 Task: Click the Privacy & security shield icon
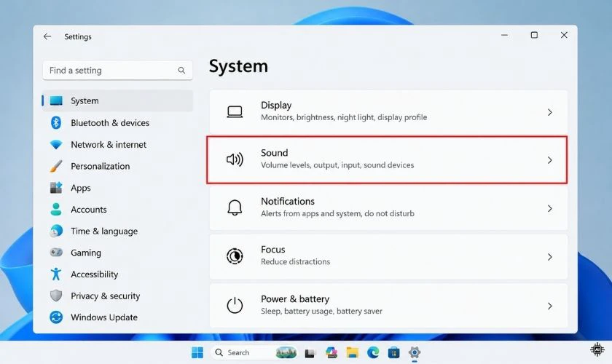coord(56,296)
